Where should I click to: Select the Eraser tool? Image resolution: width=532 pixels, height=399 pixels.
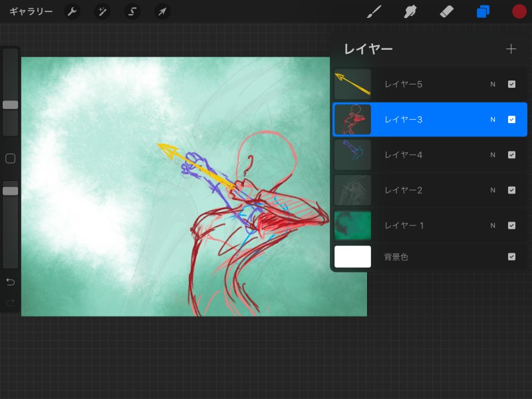[x=446, y=12]
